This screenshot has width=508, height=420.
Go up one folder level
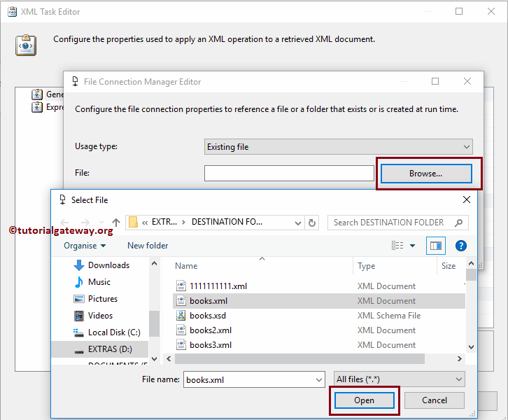(x=116, y=223)
